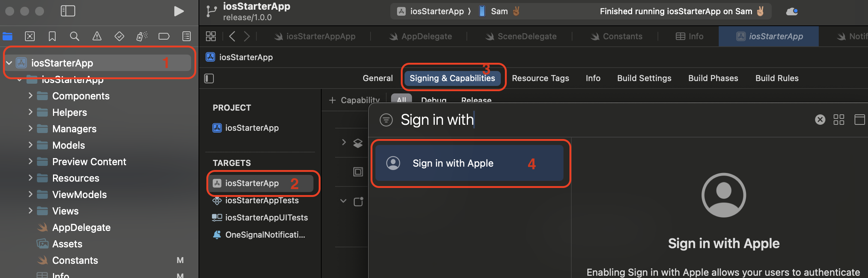Expand the Models folder
The image size is (868, 278).
point(31,145)
